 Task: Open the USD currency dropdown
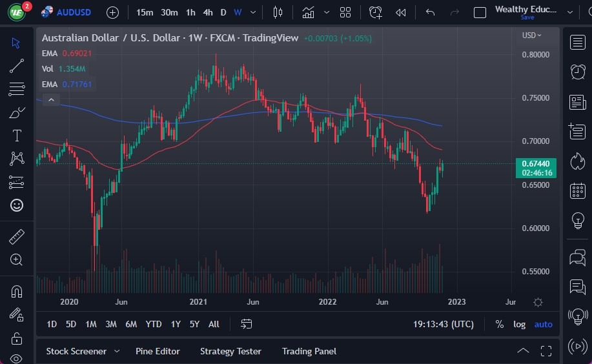tap(531, 35)
